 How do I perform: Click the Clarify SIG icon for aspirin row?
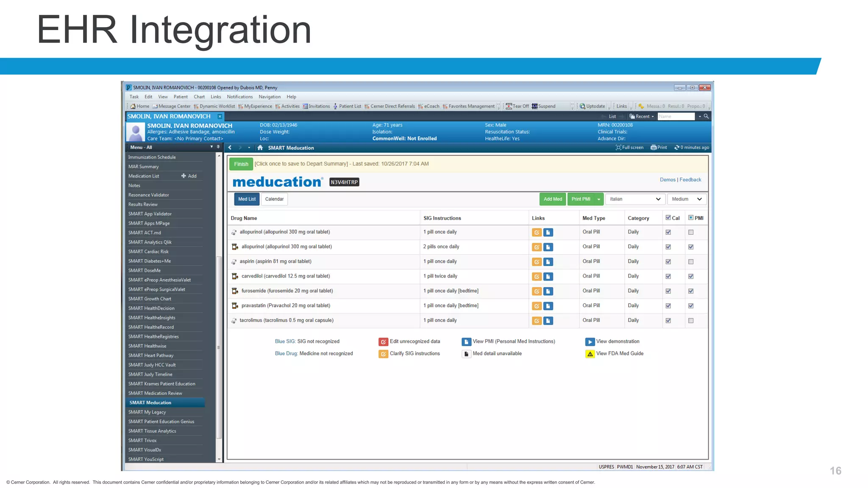537,262
